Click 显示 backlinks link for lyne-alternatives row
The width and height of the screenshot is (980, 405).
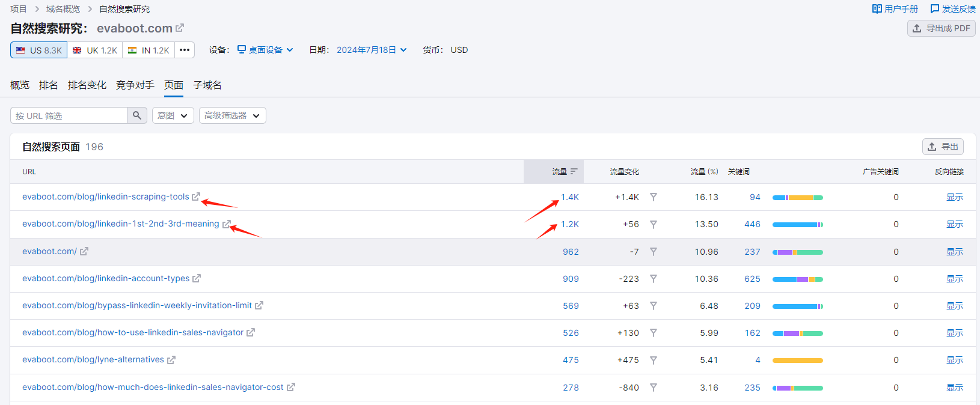[x=955, y=360]
